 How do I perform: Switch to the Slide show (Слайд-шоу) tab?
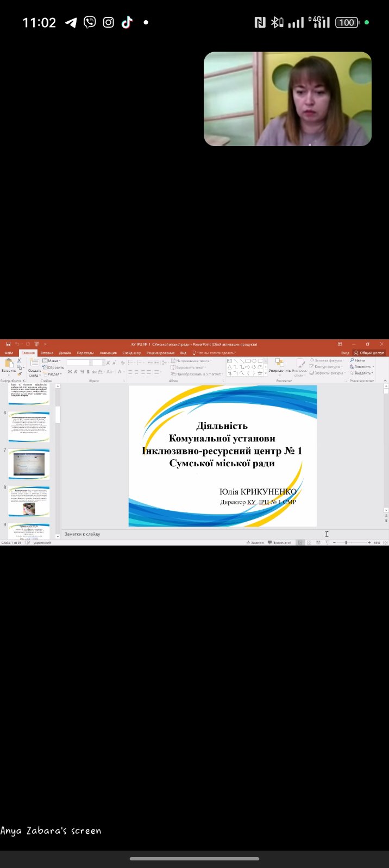click(x=131, y=353)
